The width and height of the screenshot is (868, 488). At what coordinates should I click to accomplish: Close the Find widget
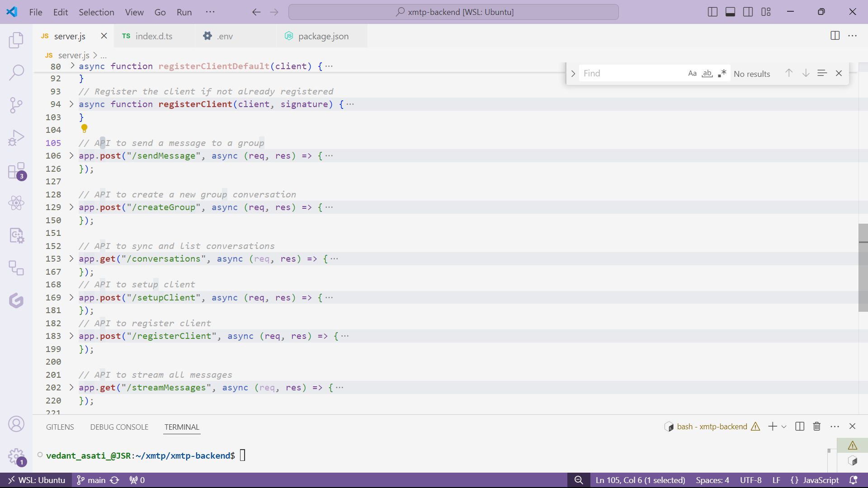point(839,73)
